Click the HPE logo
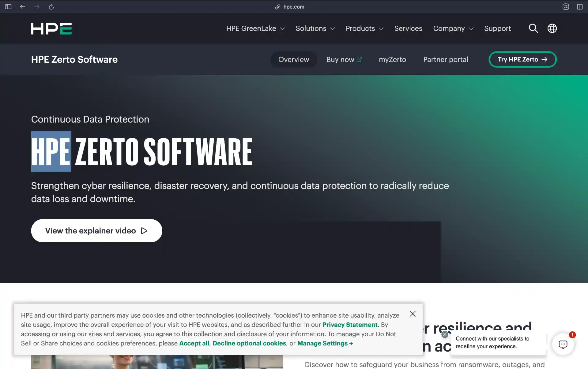 point(51,28)
